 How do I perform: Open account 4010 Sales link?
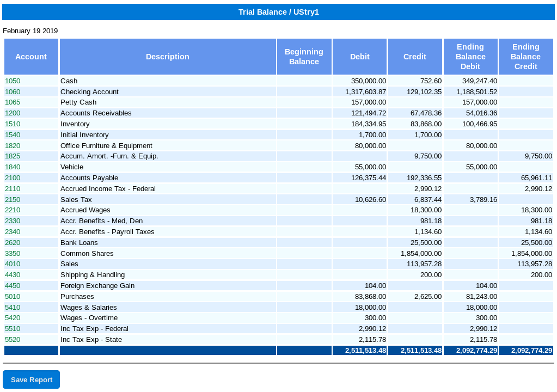13,264
